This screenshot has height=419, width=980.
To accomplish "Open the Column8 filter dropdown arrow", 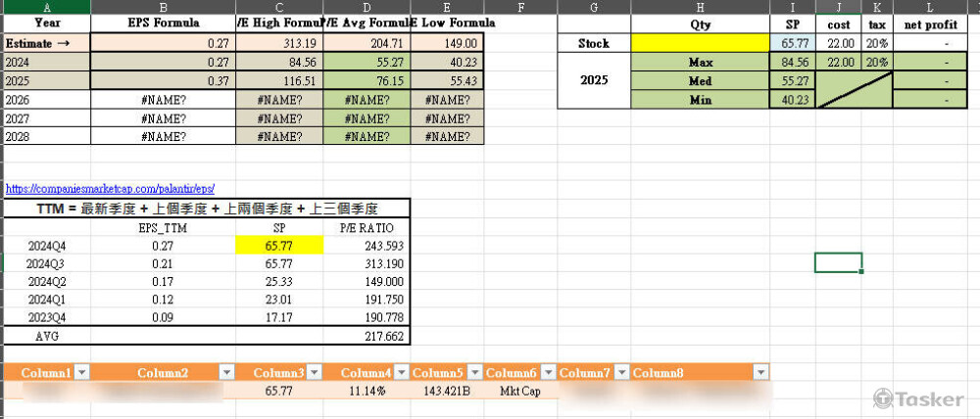I will click(x=760, y=373).
